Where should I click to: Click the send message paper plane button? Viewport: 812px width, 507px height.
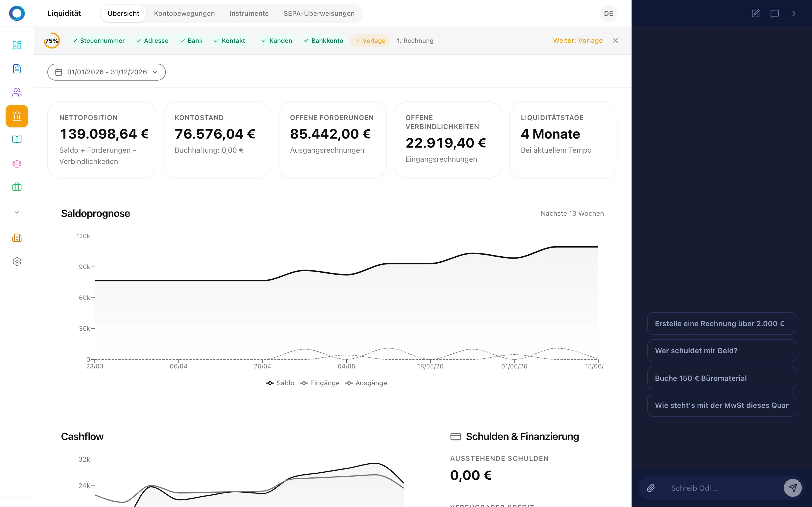click(x=793, y=488)
